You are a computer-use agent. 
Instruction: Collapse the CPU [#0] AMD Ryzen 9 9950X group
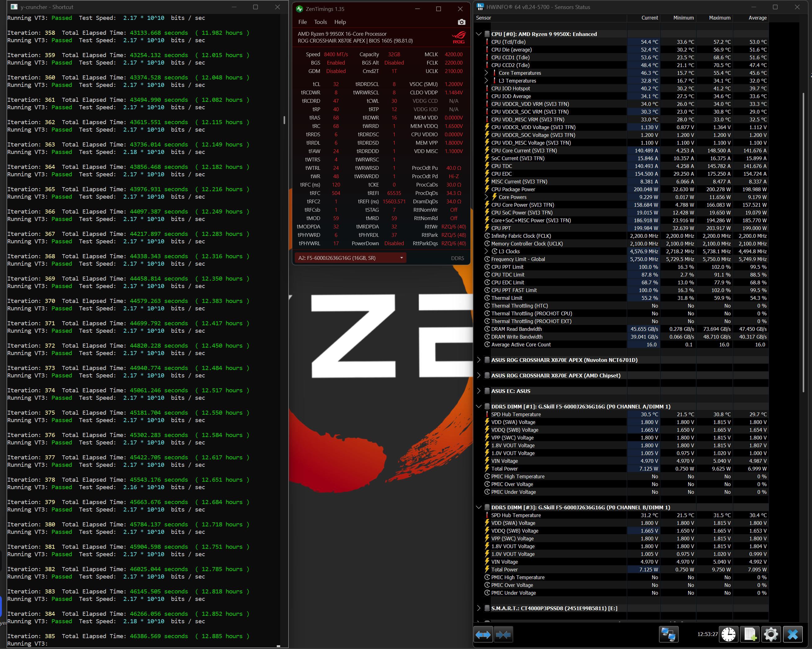coord(479,34)
